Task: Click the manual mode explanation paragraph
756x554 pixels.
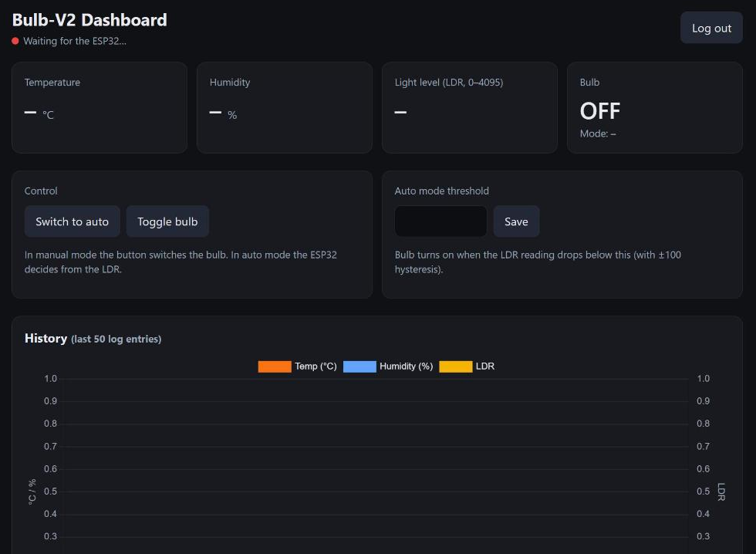Action: pyautogui.click(x=181, y=262)
